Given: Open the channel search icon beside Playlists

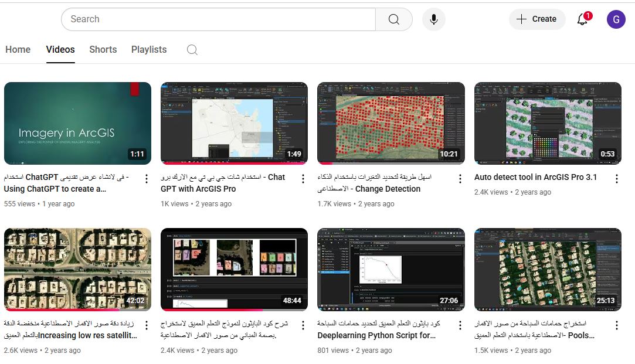Looking at the screenshot, I should pos(192,50).
